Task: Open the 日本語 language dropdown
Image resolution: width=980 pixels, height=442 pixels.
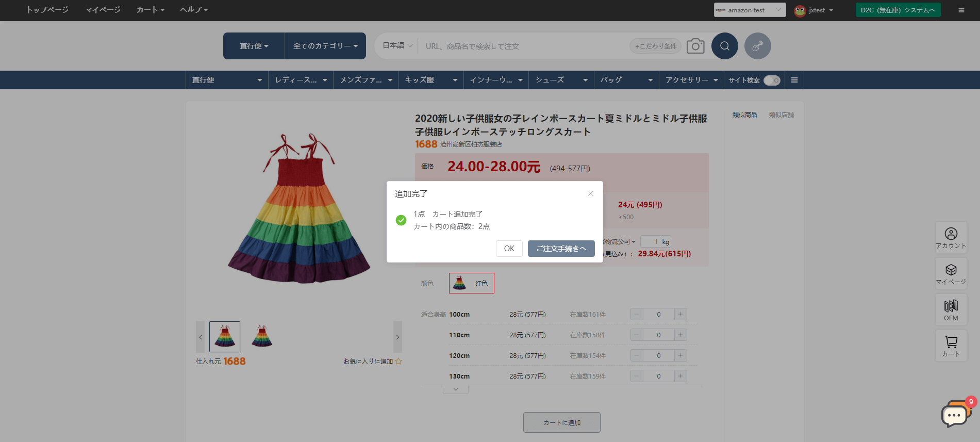Action: [x=397, y=46]
